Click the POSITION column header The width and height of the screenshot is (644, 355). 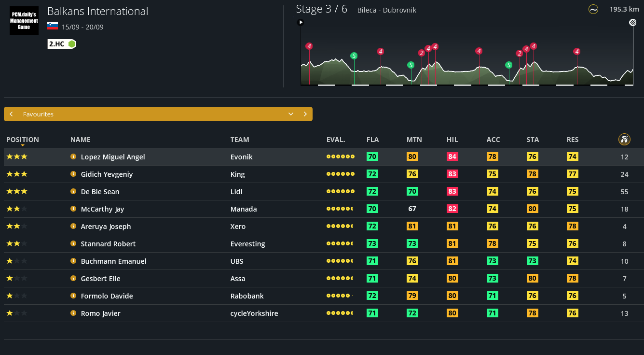(x=23, y=140)
